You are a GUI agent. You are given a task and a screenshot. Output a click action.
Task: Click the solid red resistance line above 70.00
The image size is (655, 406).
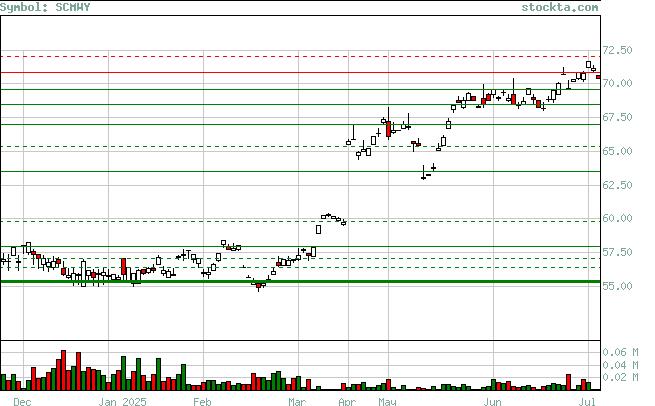[300, 73]
